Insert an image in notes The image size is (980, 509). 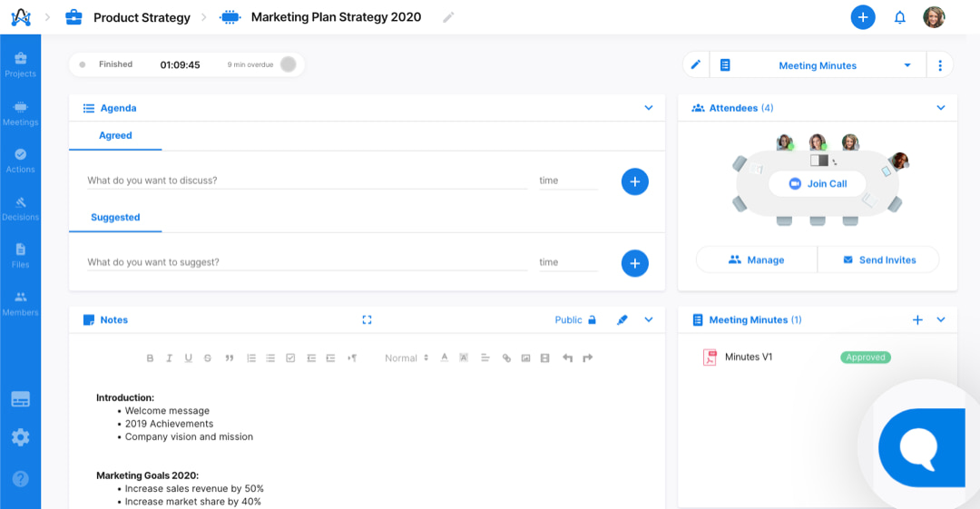pos(525,357)
